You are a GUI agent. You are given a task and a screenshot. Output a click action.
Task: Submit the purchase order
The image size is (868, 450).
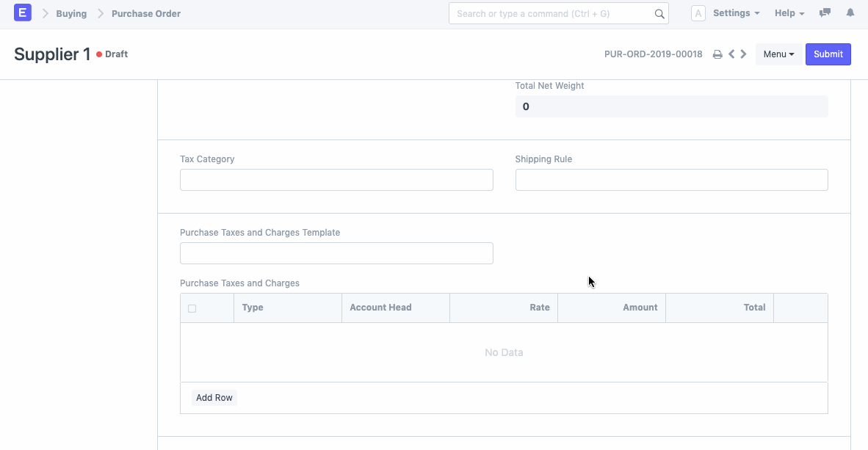click(828, 54)
